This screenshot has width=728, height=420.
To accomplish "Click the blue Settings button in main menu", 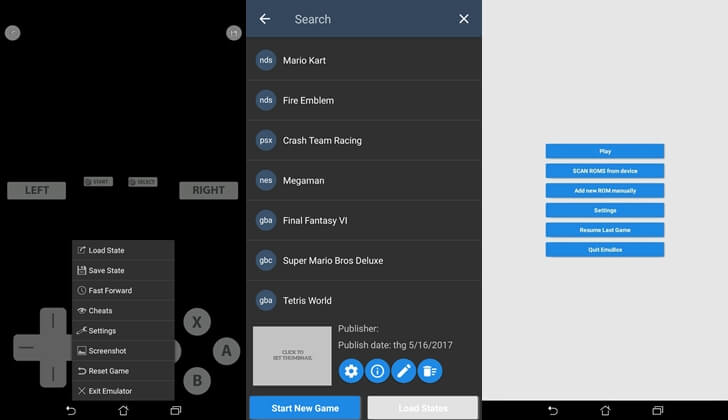I will pos(604,210).
